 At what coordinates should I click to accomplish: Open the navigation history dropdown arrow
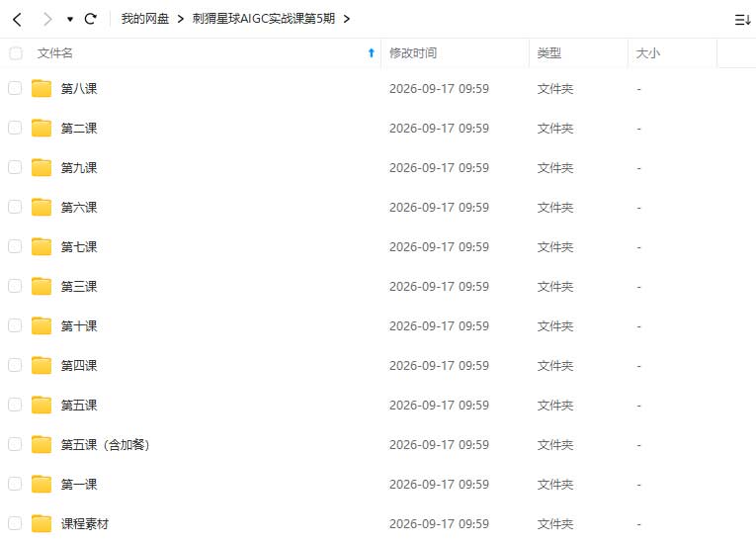point(70,20)
